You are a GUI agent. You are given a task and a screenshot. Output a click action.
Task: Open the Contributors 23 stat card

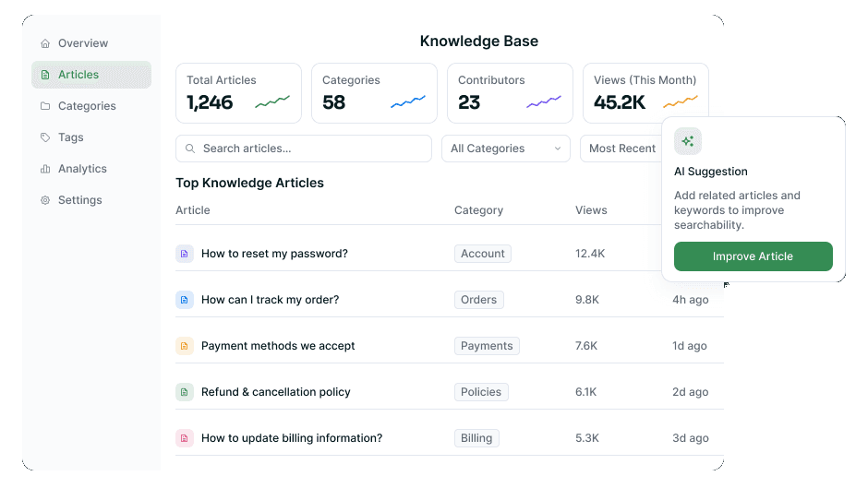510,93
